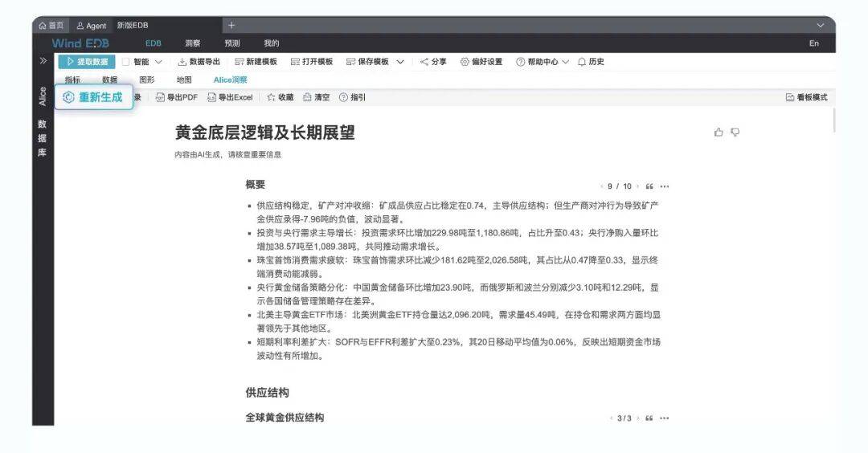Click the 提取数据 button
Screen dimensions: 868x453
[87, 62]
